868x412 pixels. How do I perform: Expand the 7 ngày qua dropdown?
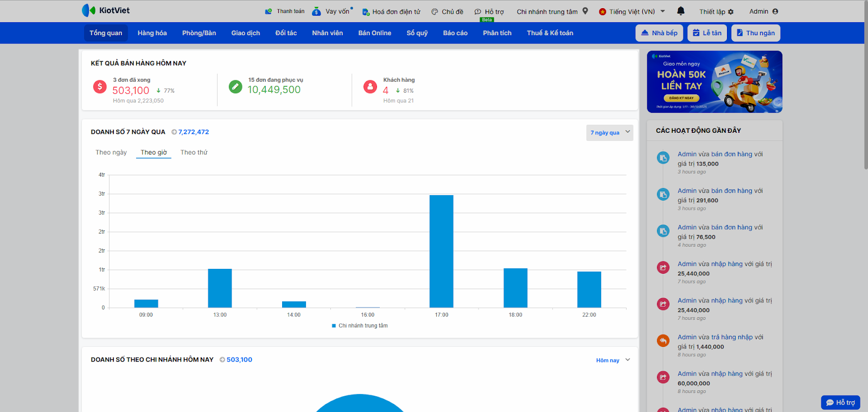[x=609, y=133]
